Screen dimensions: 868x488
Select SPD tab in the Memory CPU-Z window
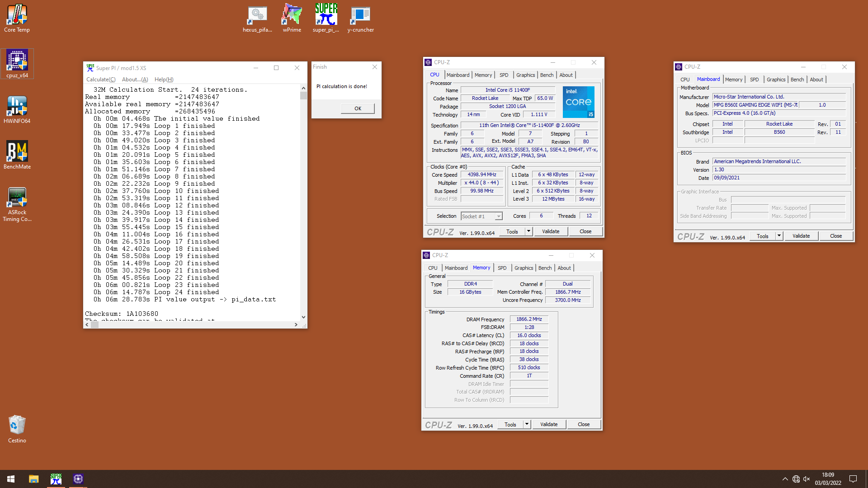pyautogui.click(x=502, y=268)
